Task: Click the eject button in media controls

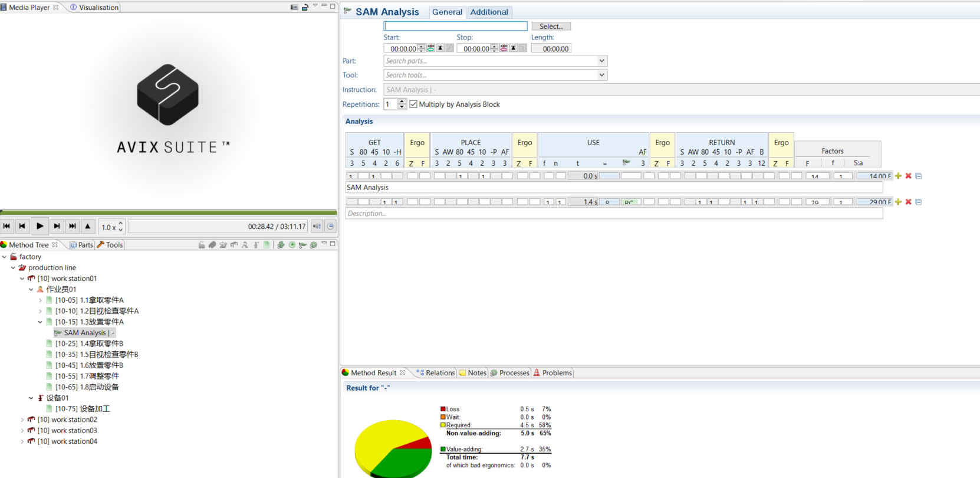Action: click(88, 226)
